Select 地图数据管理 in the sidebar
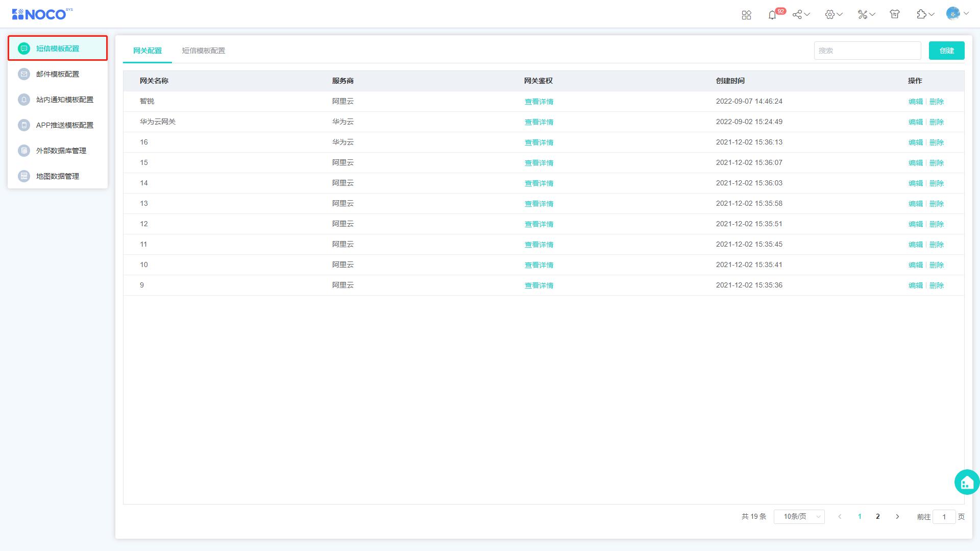The image size is (980, 551). 58,176
